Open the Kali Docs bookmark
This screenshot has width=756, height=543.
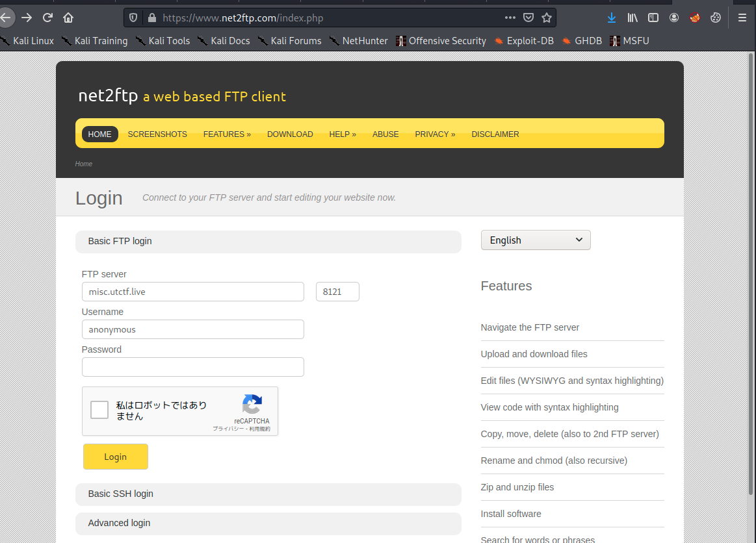click(224, 41)
